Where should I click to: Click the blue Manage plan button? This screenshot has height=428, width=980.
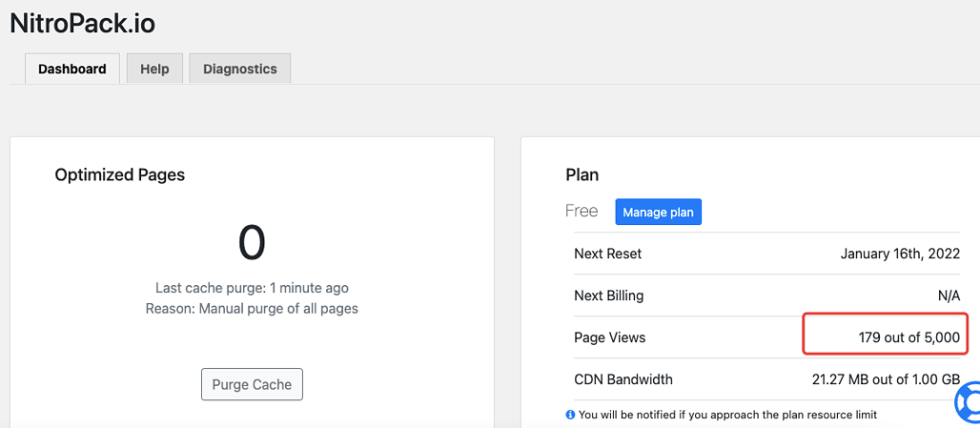point(658,212)
